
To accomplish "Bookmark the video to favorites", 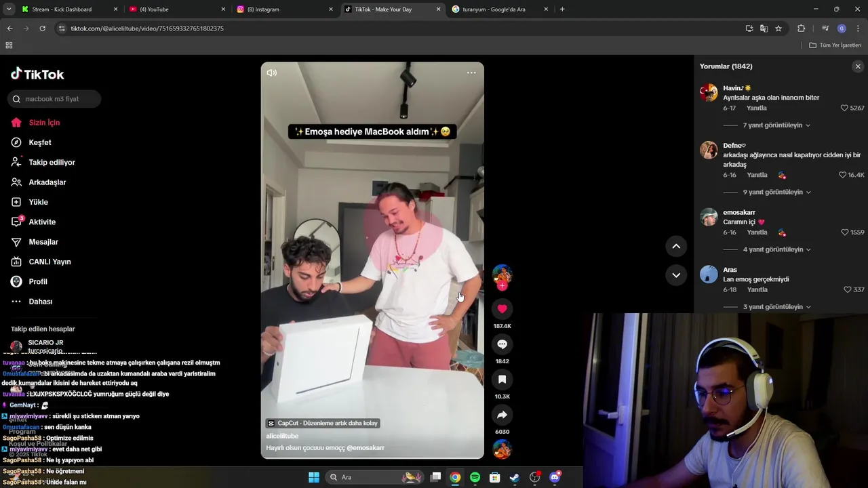I will click(502, 380).
